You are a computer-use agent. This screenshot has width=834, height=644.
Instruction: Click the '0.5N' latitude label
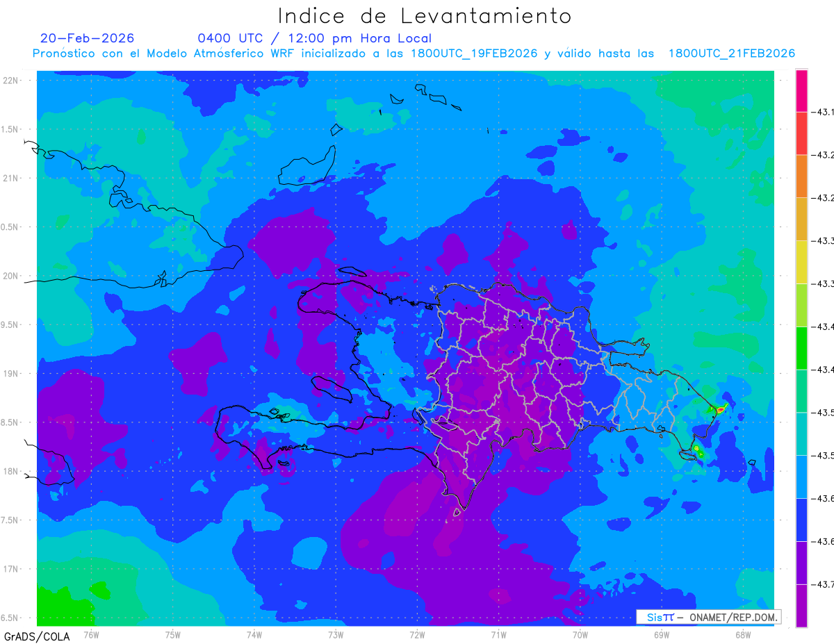pos(9,227)
